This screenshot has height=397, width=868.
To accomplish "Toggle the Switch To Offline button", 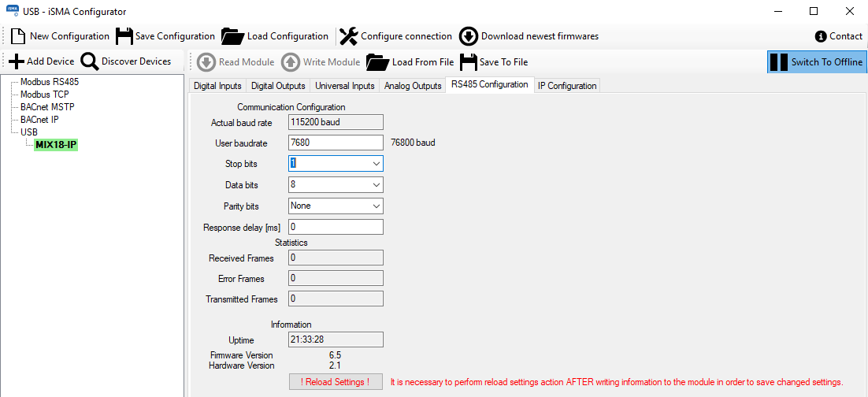I will (x=817, y=62).
